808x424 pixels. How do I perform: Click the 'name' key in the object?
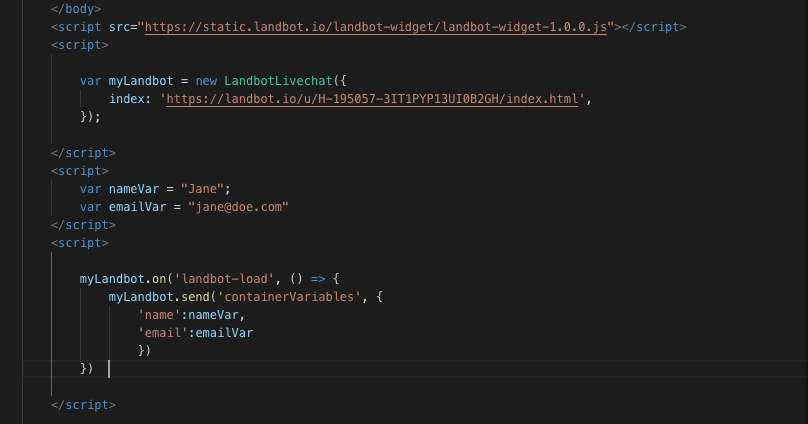[x=159, y=315]
